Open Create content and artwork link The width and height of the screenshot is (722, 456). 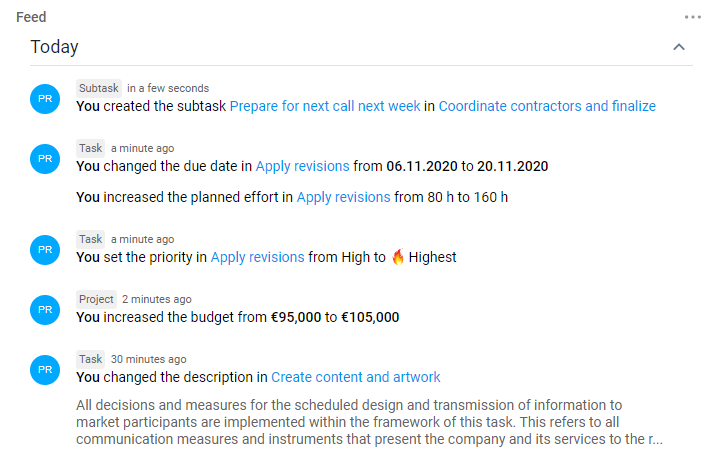pos(355,377)
